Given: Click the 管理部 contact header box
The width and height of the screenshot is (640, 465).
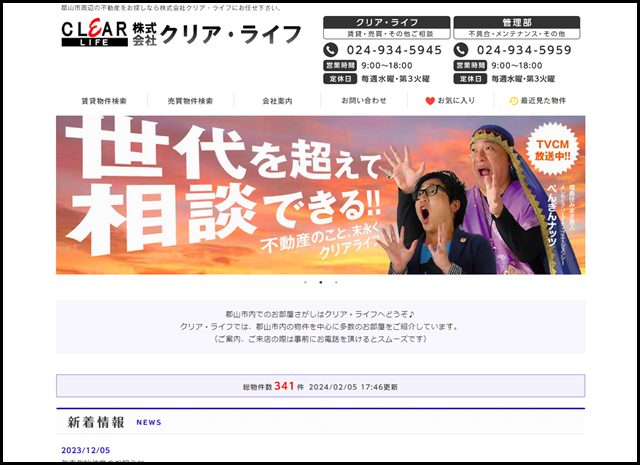Looking at the screenshot, I should (517, 28).
